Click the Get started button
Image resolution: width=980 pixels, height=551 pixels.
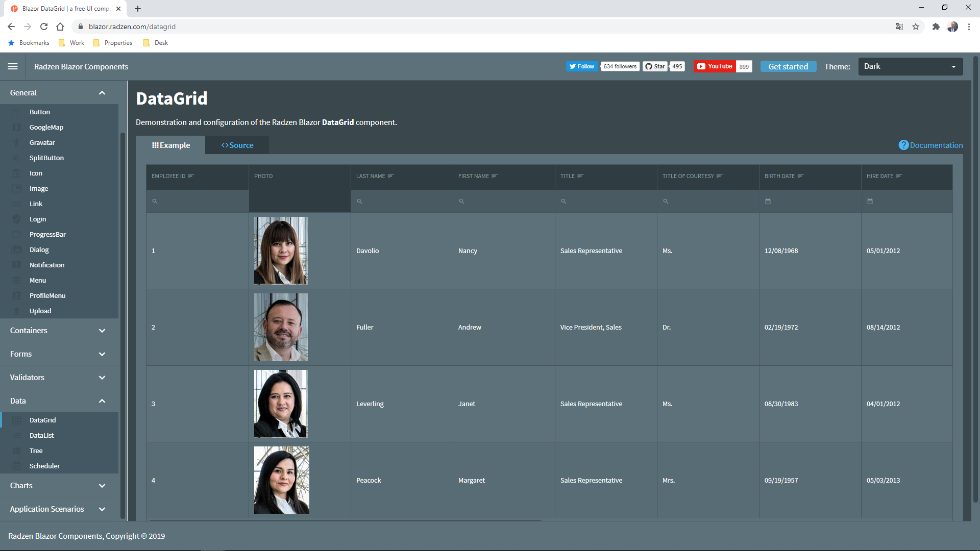[x=788, y=66]
